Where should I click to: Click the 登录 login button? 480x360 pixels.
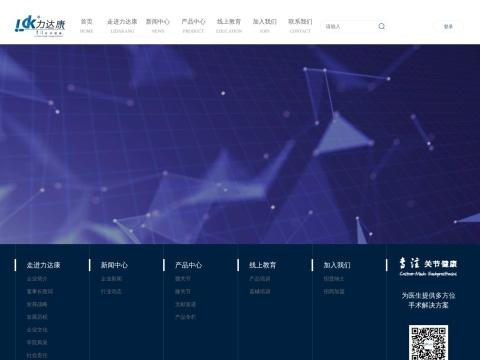click(x=448, y=26)
